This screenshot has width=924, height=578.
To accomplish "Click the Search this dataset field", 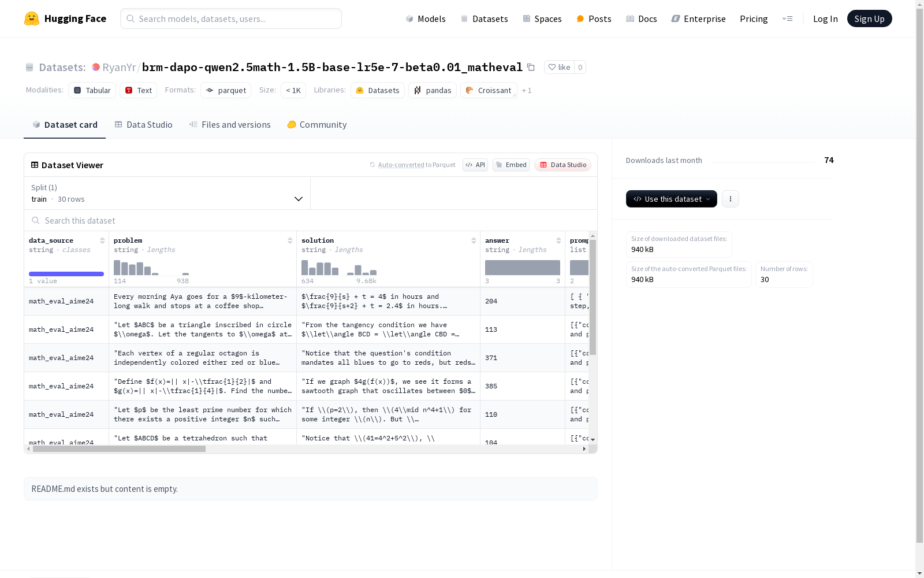I will coord(311,220).
